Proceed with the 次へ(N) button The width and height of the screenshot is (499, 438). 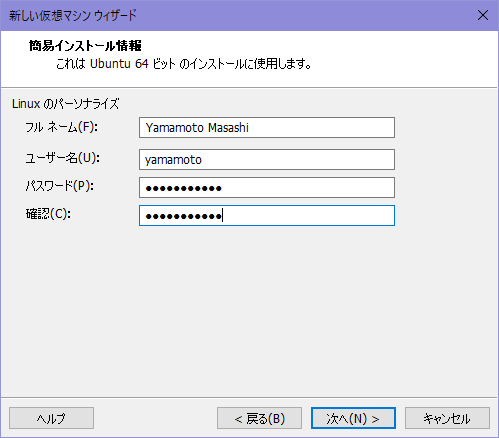point(353,418)
